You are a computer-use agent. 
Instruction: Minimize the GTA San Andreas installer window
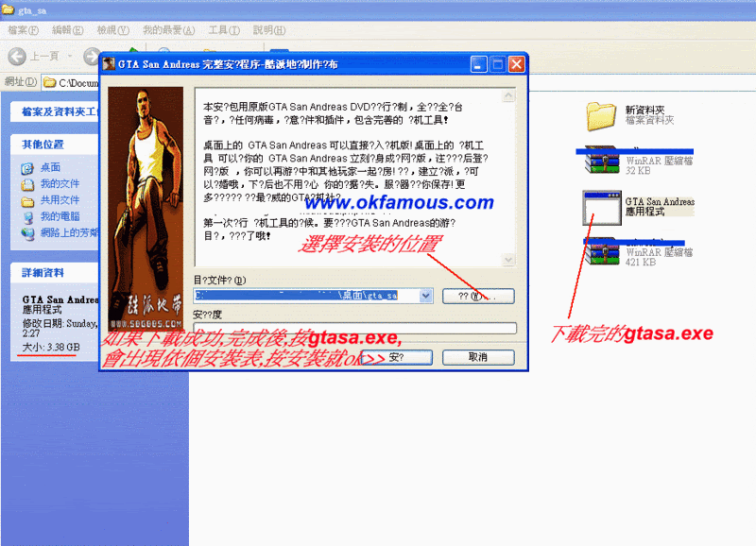coord(478,64)
